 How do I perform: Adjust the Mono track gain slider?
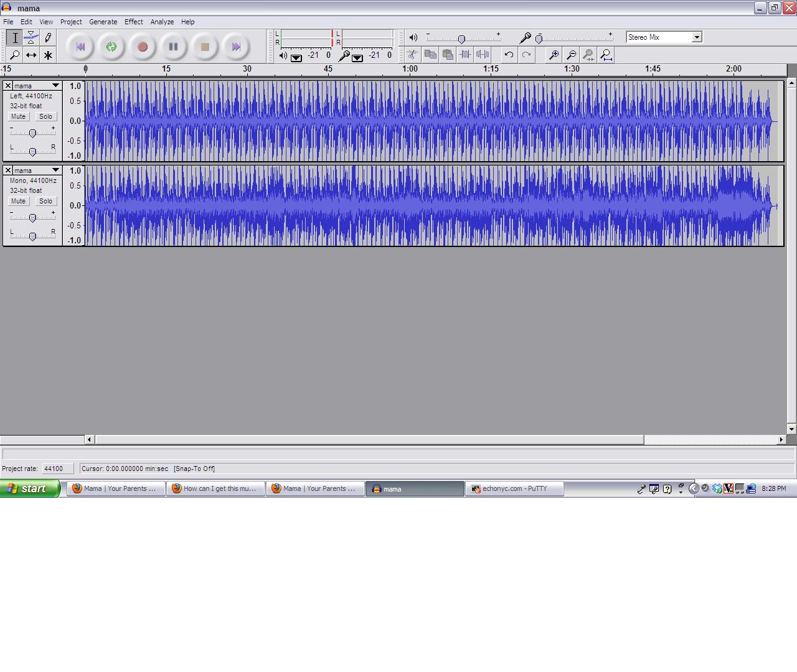pos(32,217)
